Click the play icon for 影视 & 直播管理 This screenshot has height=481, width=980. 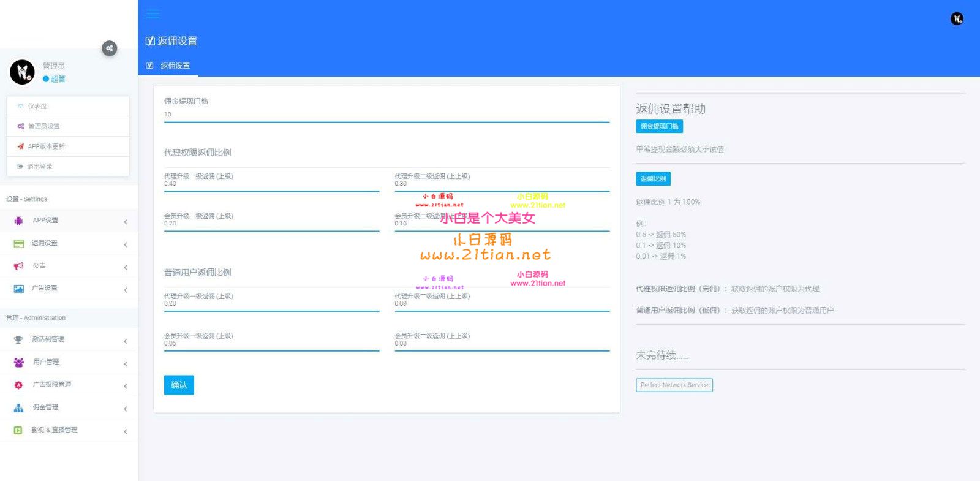(18, 430)
